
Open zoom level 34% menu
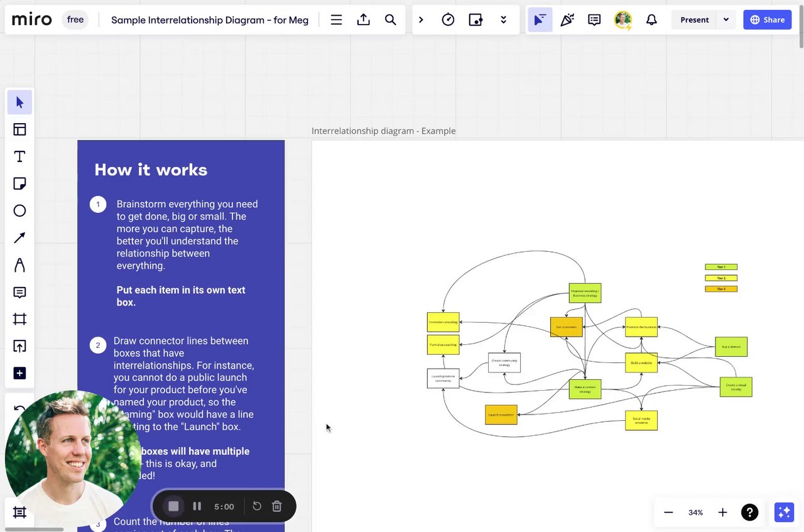[x=695, y=513]
